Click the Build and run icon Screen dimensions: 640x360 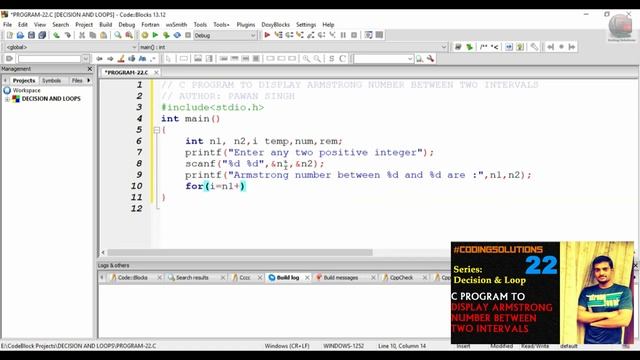pos(166,36)
